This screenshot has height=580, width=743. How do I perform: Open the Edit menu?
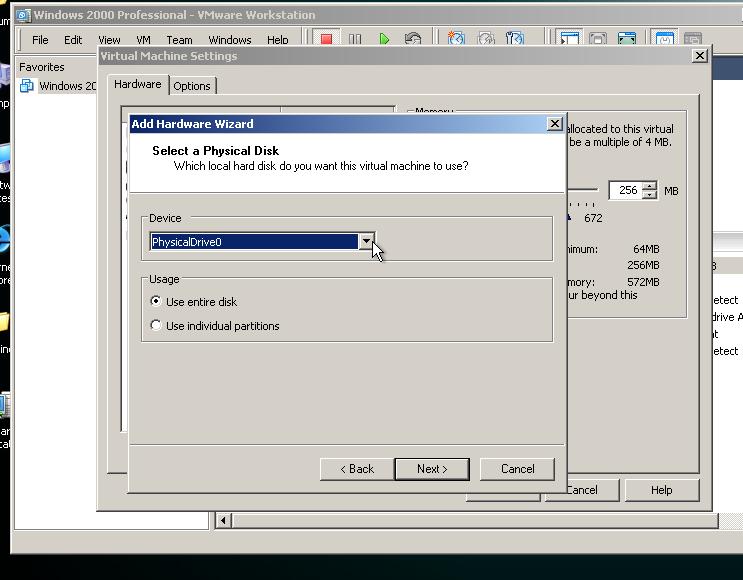pos(73,40)
